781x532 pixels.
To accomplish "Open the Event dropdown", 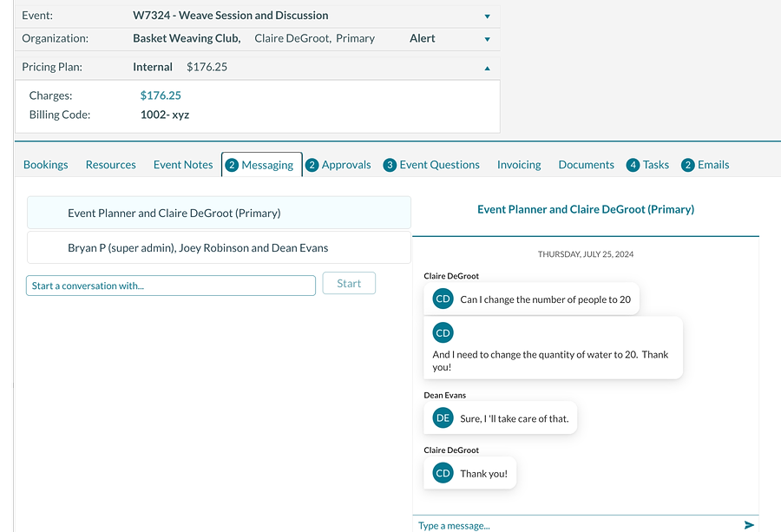I will [487, 16].
